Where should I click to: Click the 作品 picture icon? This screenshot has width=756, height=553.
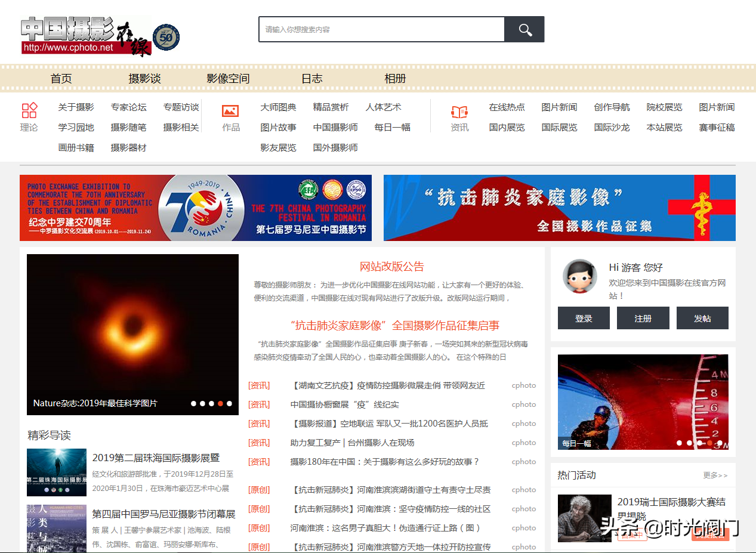coord(230,111)
